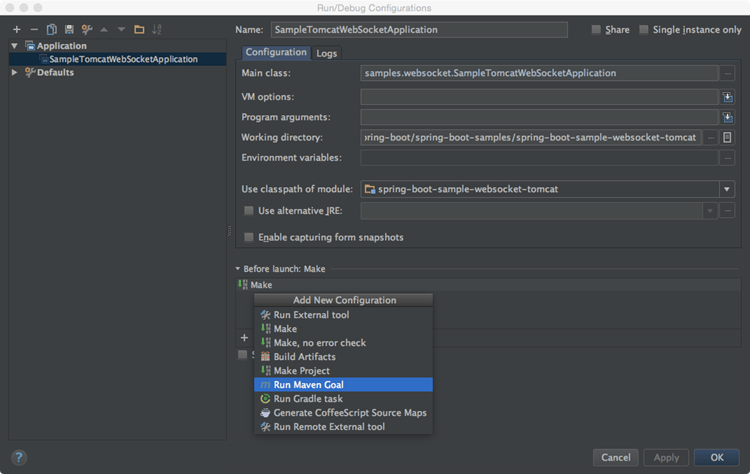Enable the Share checkbox

(596, 30)
